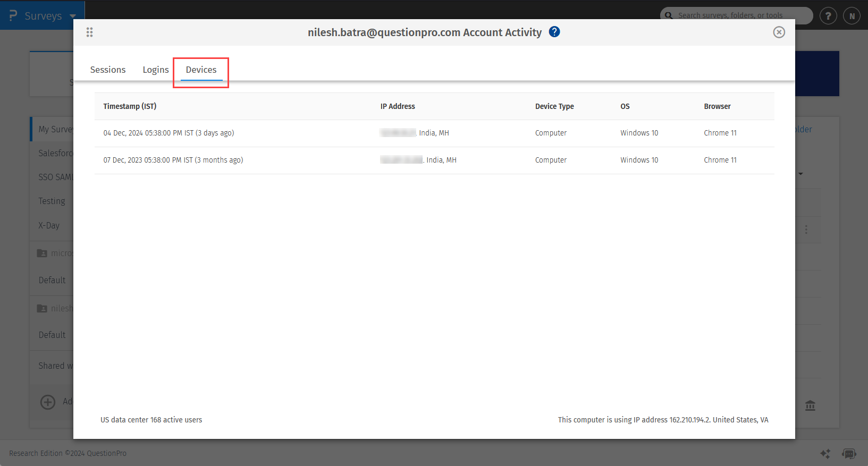Click the plus circle add icon in sidebar
868x466 pixels.
48,402
